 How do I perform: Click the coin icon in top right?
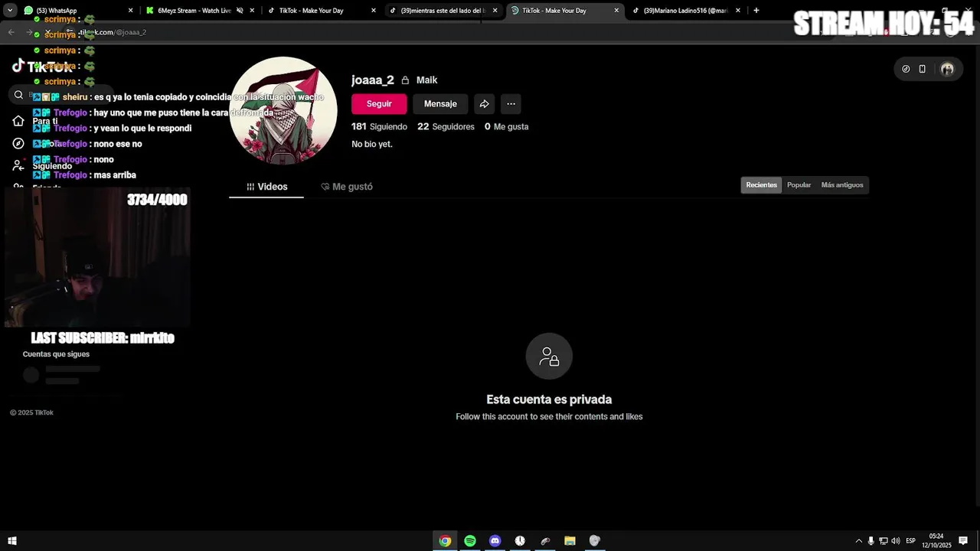tap(906, 69)
